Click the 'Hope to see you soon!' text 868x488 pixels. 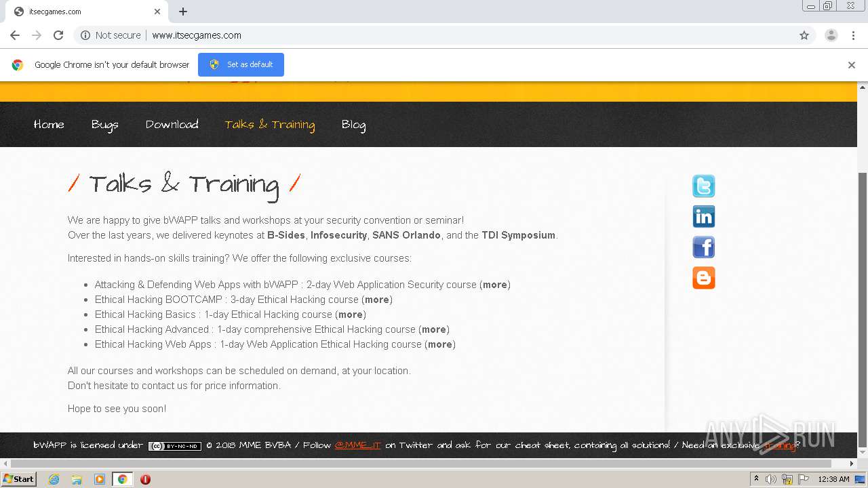(x=117, y=409)
